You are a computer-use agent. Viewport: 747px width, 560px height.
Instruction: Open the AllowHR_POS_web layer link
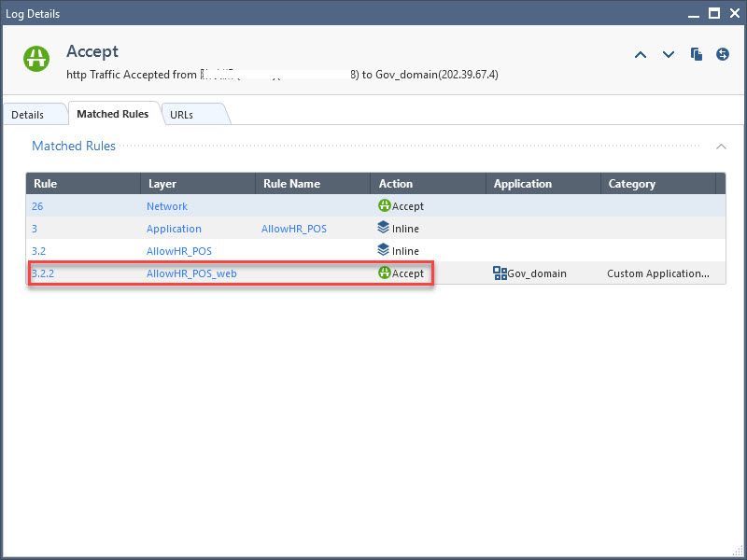191,273
